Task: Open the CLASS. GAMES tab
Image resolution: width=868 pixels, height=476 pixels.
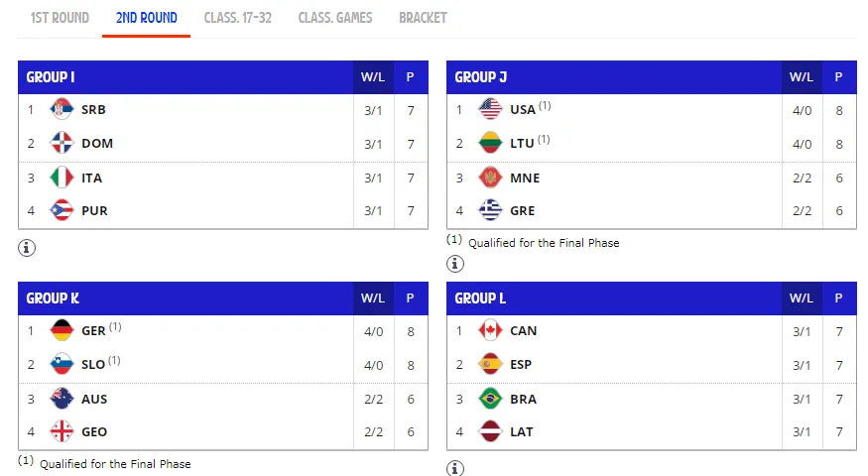Action: (x=335, y=18)
